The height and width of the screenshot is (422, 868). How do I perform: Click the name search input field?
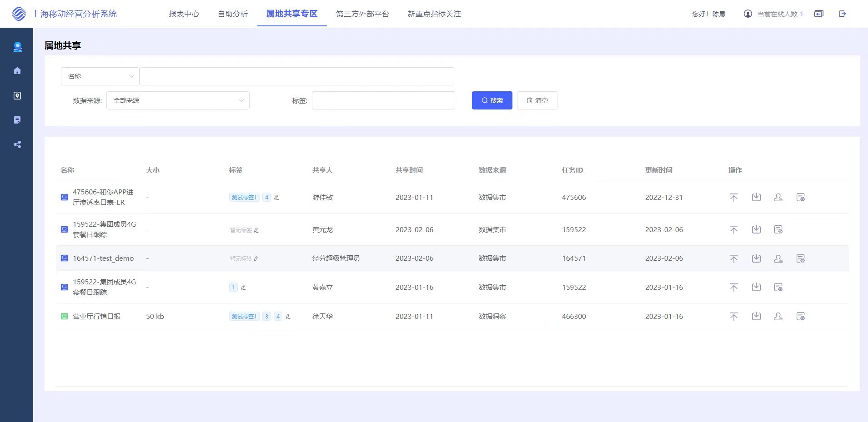(x=297, y=76)
